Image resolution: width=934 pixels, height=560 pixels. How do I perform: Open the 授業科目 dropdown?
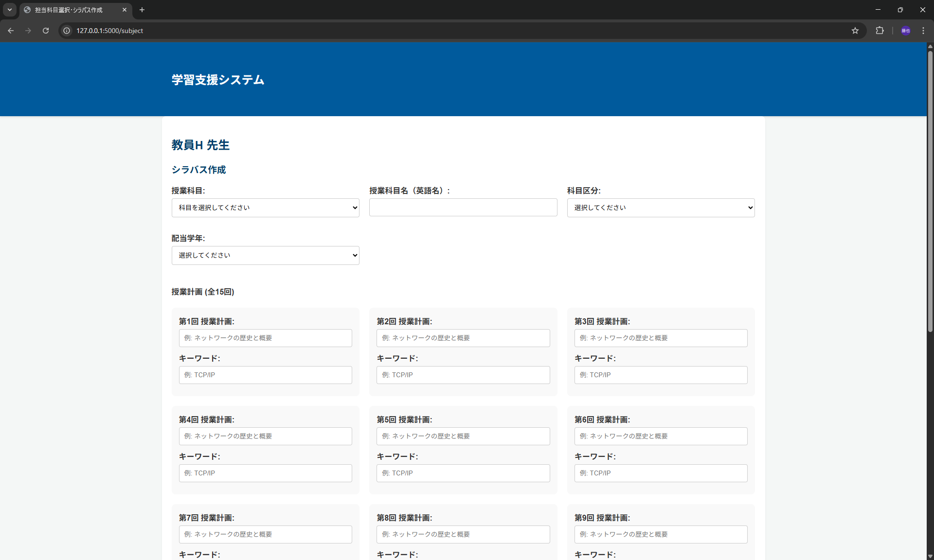[x=265, y=208]
